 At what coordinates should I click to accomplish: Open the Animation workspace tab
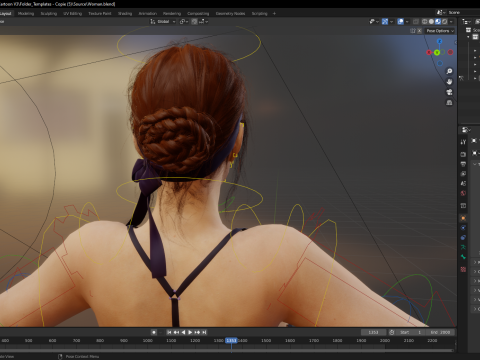tap(148, 14)
